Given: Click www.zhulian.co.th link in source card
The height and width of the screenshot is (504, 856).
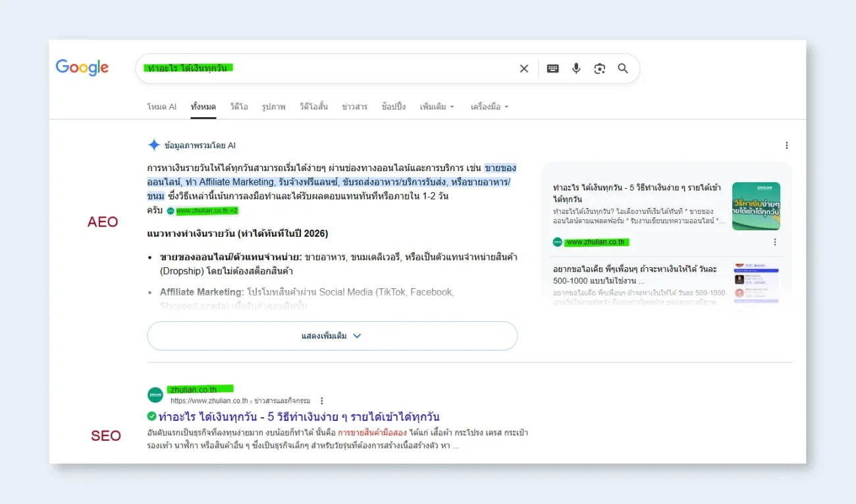Looking at the screenshot, I should (x=596, y=242).
